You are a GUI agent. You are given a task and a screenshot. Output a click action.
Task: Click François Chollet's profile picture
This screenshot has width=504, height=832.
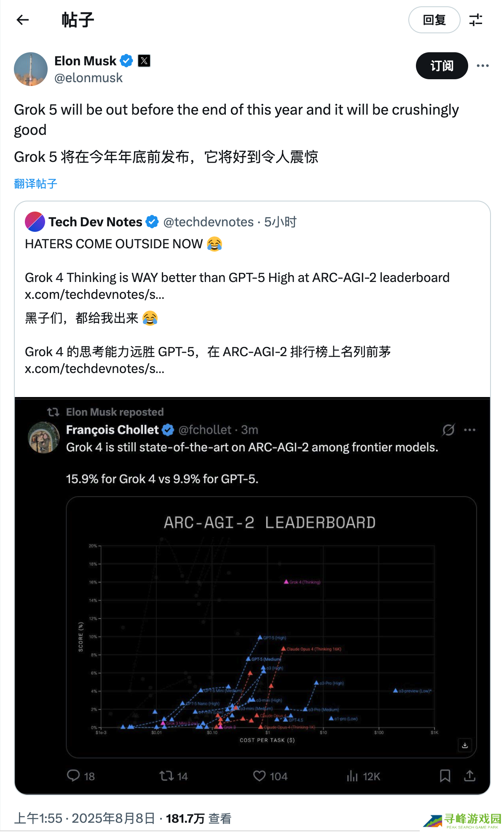click(44, 437)
